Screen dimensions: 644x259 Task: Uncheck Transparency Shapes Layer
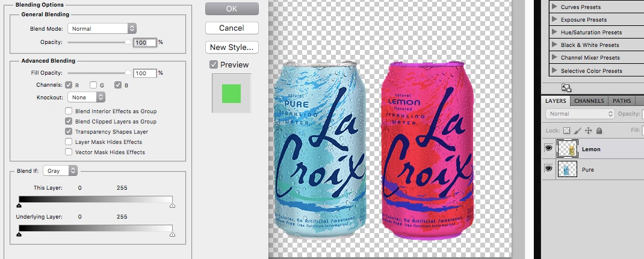(x=69, y=131)
